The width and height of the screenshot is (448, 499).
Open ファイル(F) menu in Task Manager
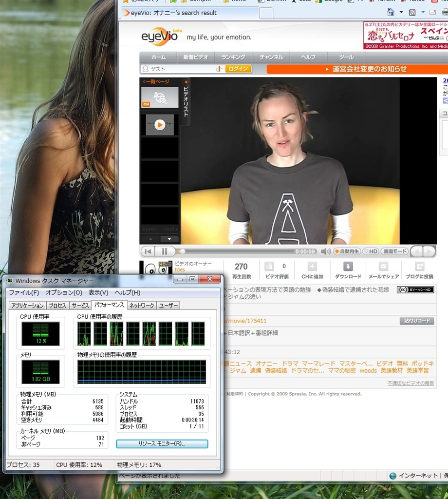pos(24,292)
